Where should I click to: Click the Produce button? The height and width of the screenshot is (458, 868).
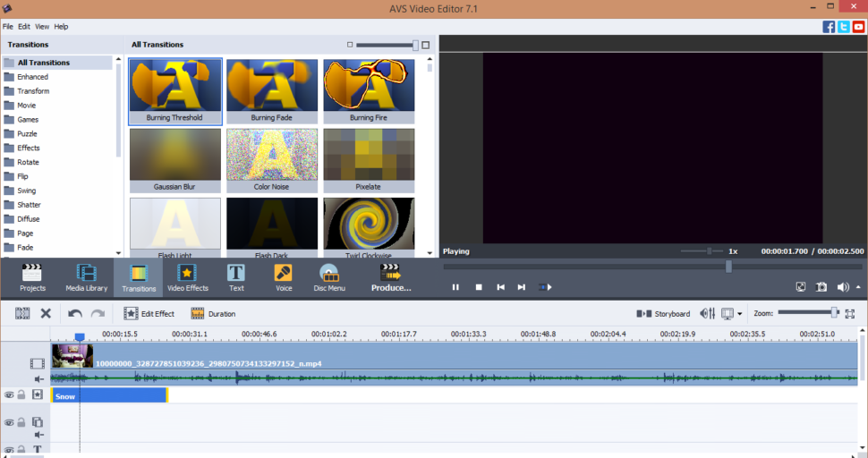[391, 277]
